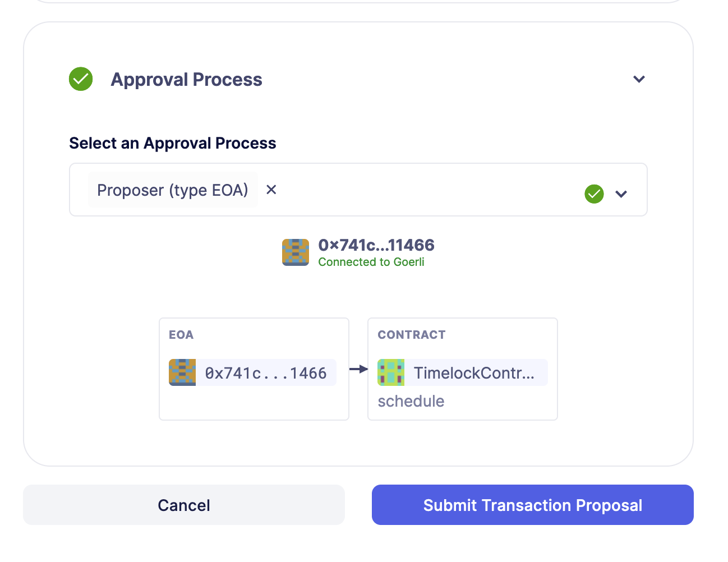Open the TimelockContr... contract name
This screenshot has width=728, height=562.
click(474, 373)
